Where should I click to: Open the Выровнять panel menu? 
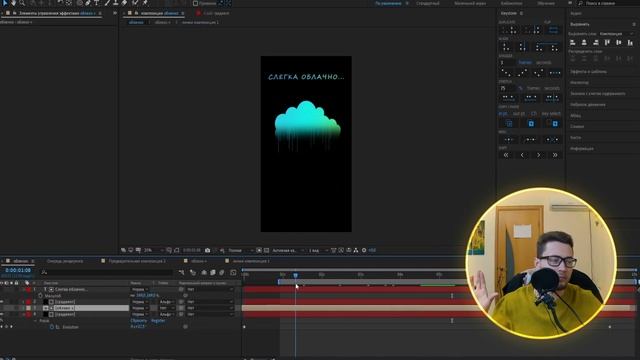tap(634, 24)
